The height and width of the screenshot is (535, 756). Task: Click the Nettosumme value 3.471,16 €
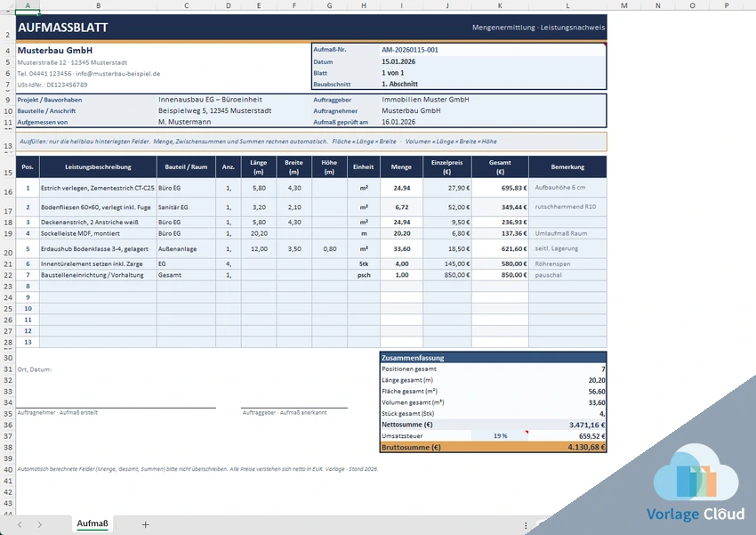pyautogui.click(x=587, y=425)
